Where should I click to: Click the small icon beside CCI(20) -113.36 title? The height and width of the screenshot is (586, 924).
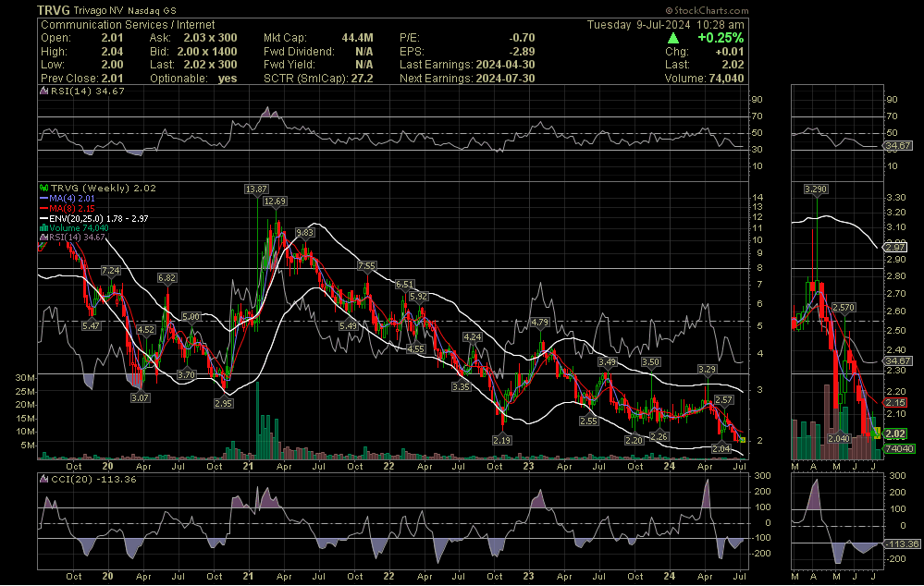pyautogui.click(x=43, y=480)
